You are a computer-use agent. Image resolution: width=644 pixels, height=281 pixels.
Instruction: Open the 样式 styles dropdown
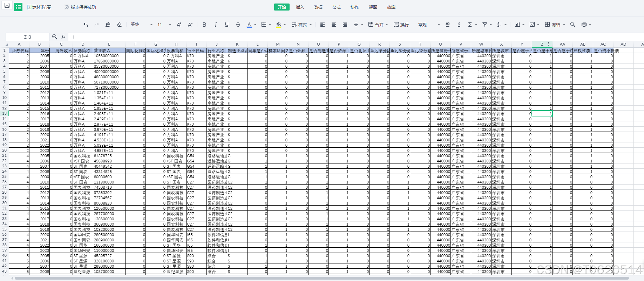[301, 25]
